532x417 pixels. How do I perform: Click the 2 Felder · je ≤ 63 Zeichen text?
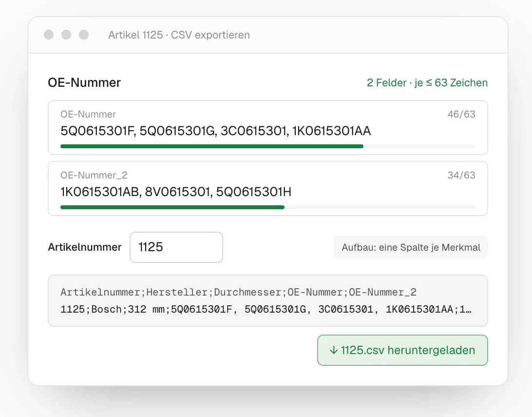(427, 82)
